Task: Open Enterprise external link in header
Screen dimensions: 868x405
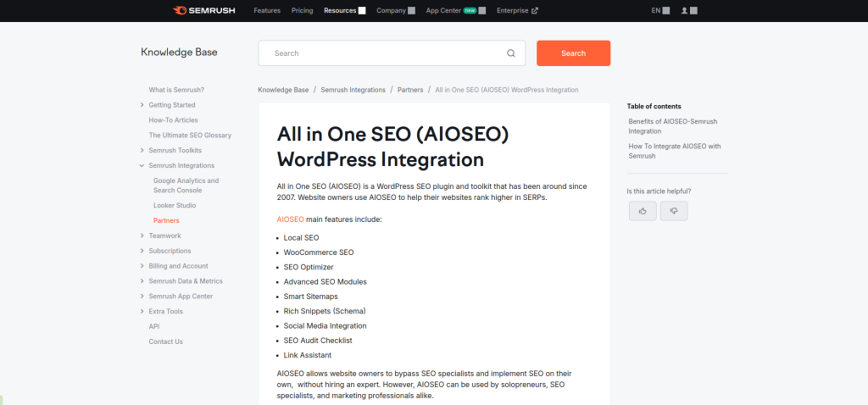Action: 517,10
